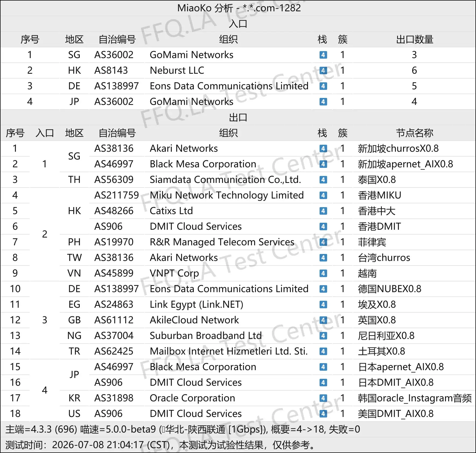Select Catixs Ltd organization name
This screenshot has height=453, width=476.
coord(171,211)
